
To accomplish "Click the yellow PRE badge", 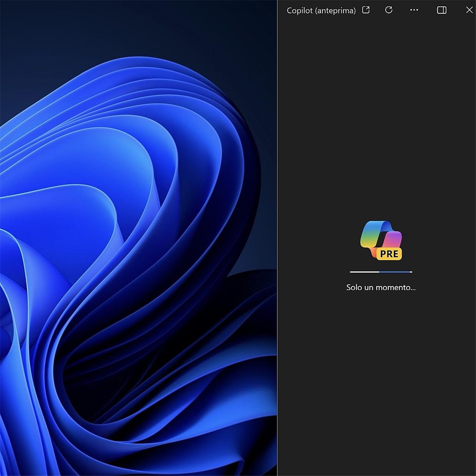I will click(389, 254).
